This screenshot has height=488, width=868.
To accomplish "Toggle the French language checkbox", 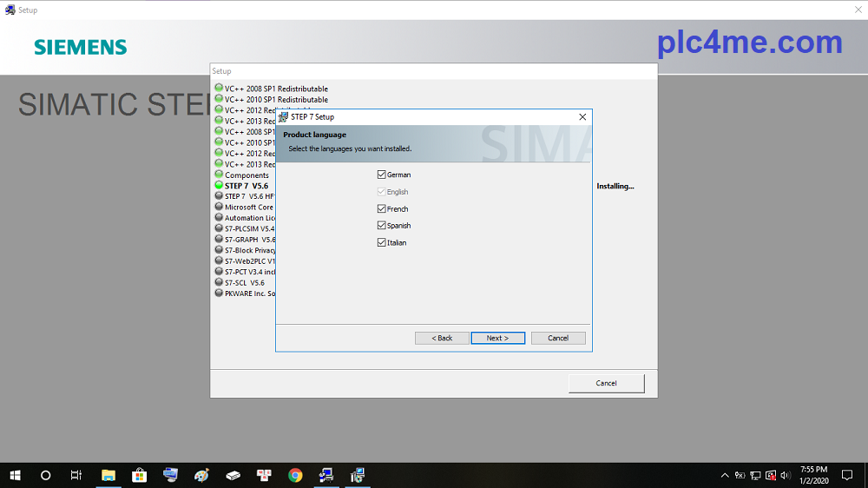I will [382, 209].
